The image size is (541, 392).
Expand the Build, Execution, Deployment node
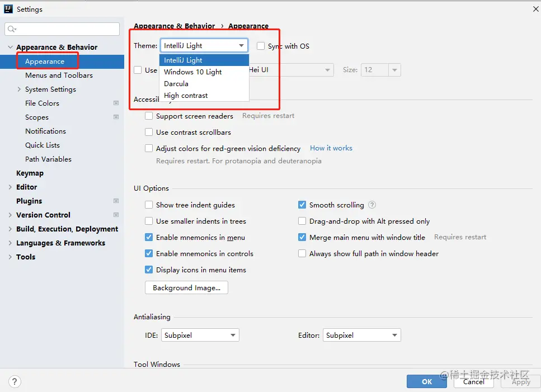tap(10, 229)
